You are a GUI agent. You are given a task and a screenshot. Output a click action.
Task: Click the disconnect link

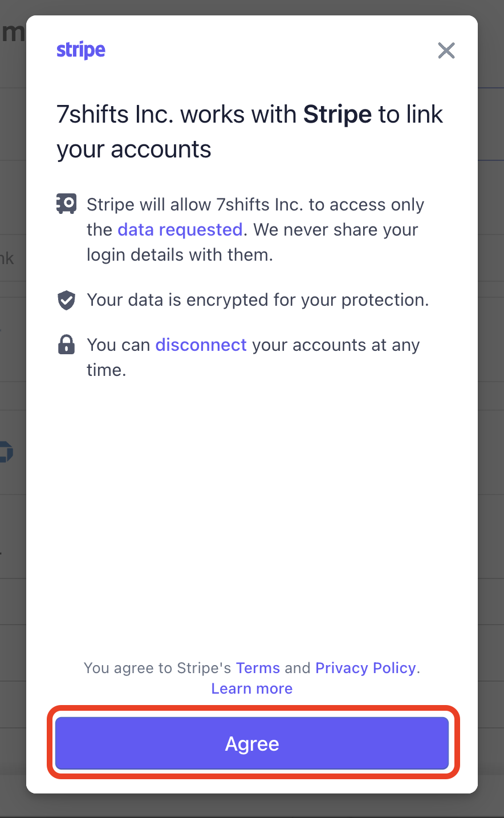201,345
